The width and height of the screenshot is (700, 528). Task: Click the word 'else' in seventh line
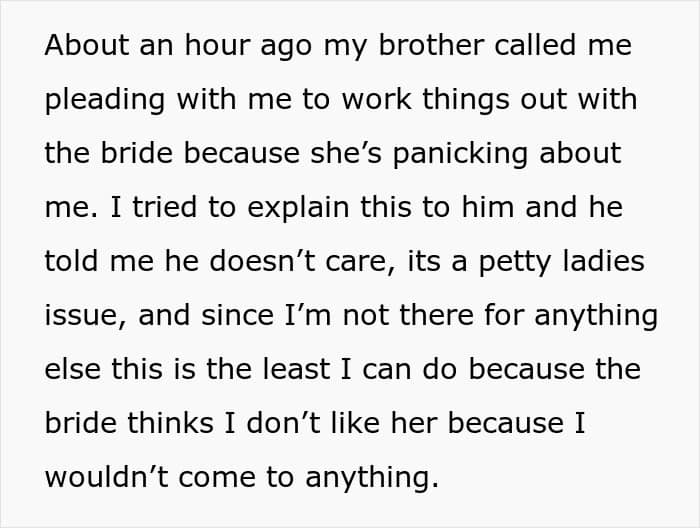tap(72, 369)
